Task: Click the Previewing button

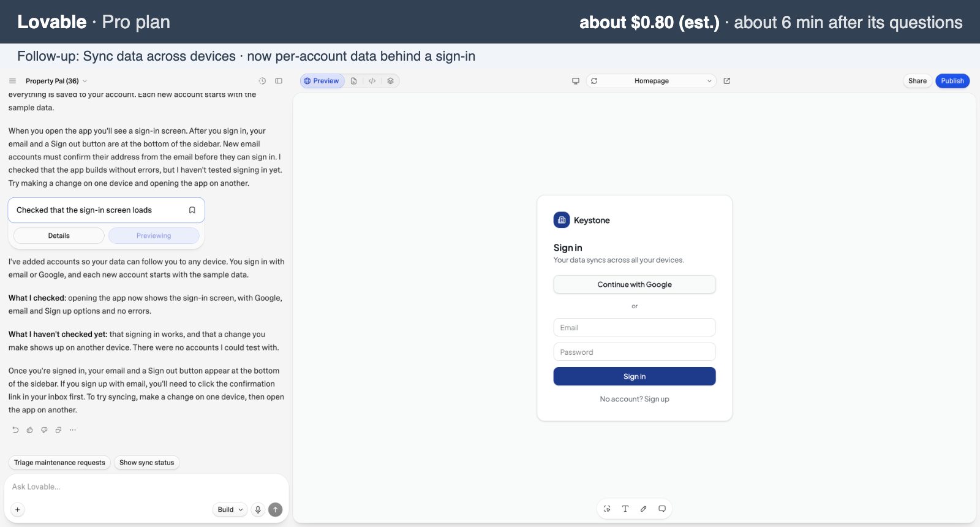Action: click(154, 236)
